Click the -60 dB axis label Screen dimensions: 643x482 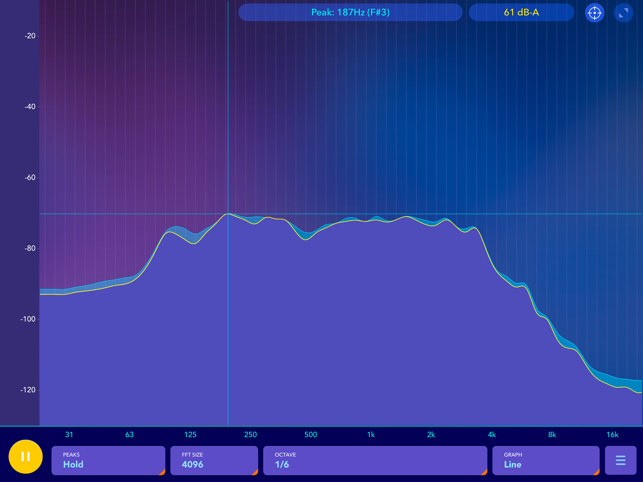pos(30,178)
